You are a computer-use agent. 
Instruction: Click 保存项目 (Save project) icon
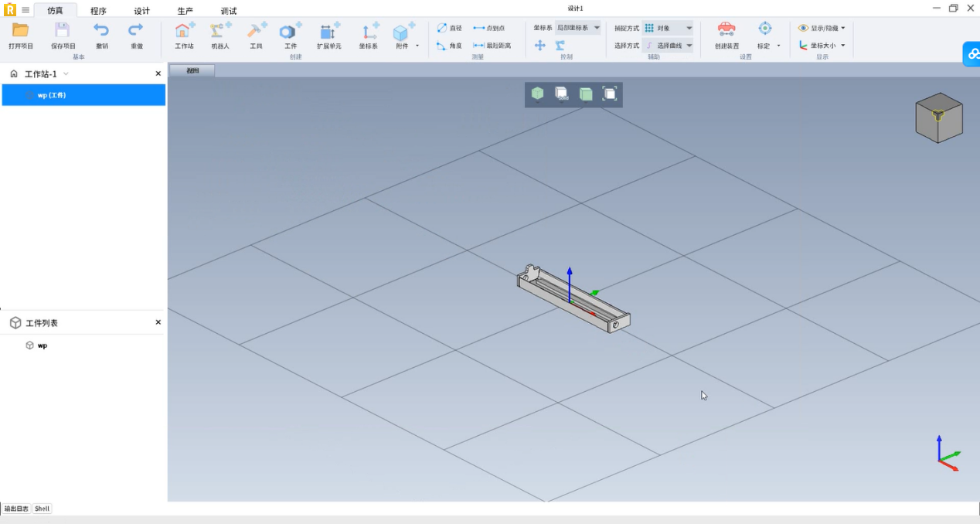tap(63, 31)
